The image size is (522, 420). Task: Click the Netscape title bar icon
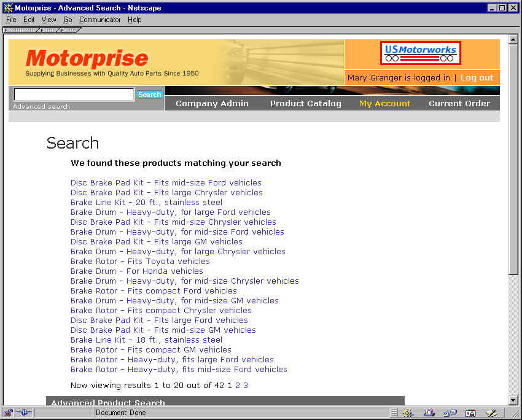9,7
